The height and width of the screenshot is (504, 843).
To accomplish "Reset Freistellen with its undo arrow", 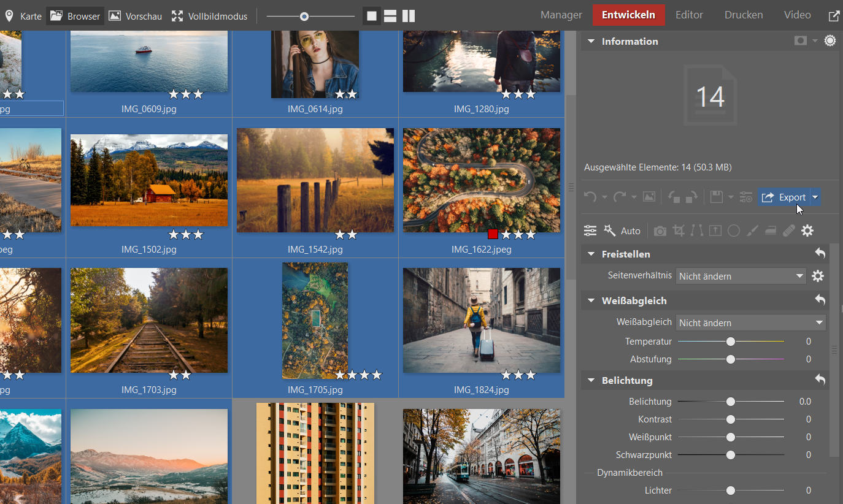I will 820,254.
